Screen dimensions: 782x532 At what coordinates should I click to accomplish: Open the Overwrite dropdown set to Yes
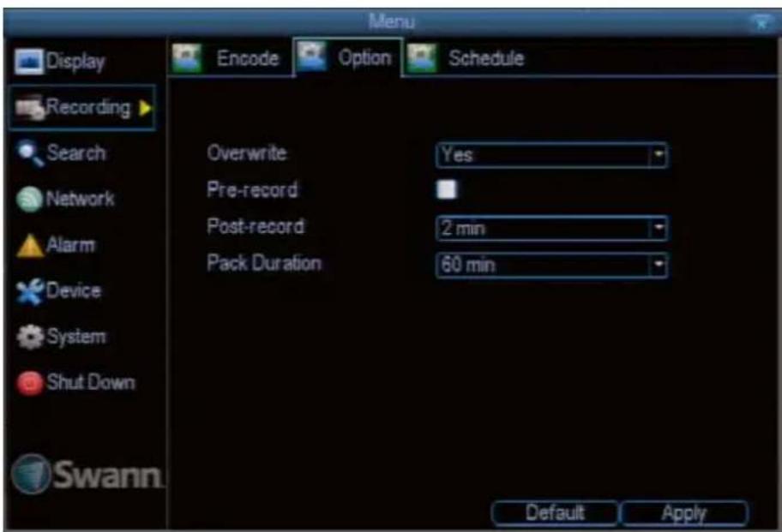pyautogui.click(x=551, y=155)
